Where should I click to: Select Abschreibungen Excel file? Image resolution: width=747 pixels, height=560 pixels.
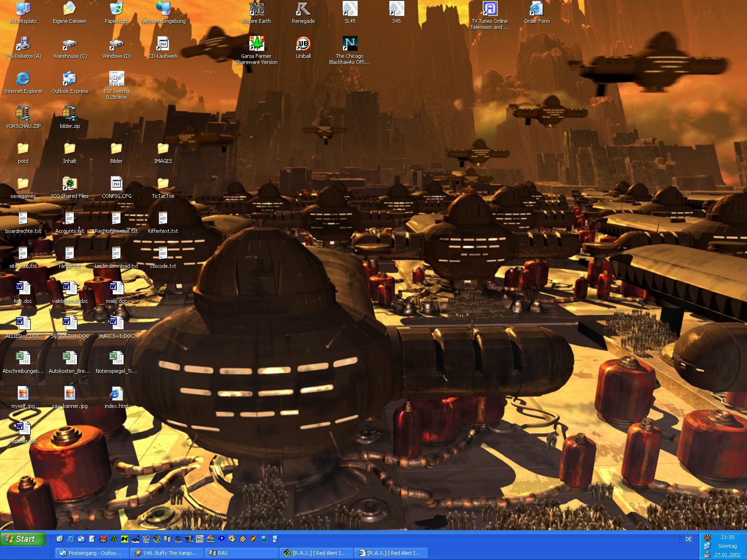coord(23,363)
